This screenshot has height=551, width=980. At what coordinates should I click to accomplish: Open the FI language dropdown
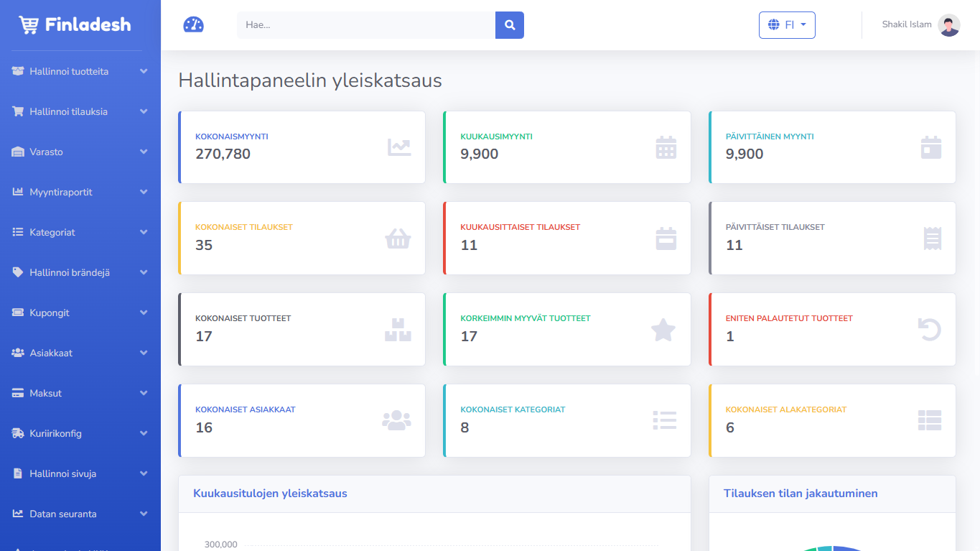pos(787,25)
